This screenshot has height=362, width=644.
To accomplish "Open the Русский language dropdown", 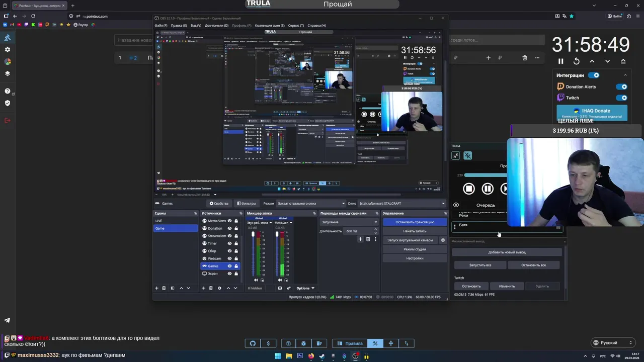I will point(612,343).
